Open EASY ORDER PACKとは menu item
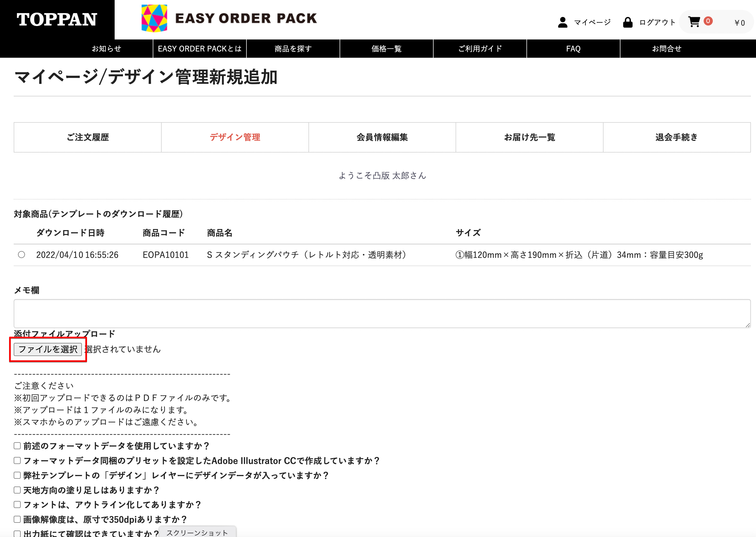This screenshot has width=756, height=537. (200, 49)
